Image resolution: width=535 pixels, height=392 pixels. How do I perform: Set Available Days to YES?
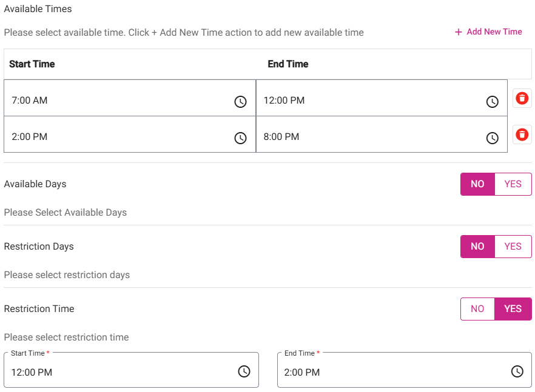pyautogui.click(x=513, y=184)
